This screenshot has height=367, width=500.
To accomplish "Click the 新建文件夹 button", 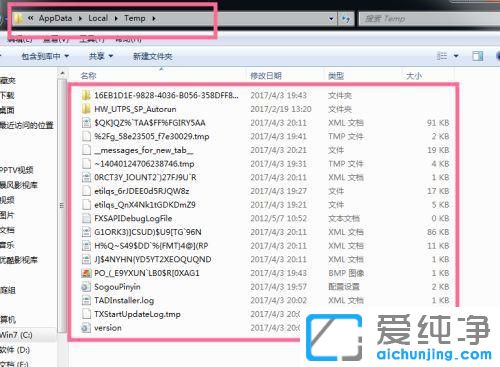I will (153, 56).
